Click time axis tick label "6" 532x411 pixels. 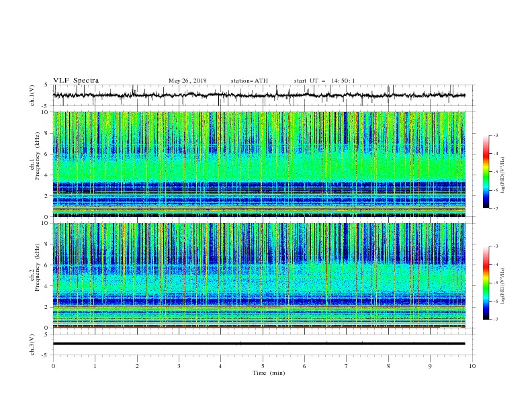coord(304,366)
